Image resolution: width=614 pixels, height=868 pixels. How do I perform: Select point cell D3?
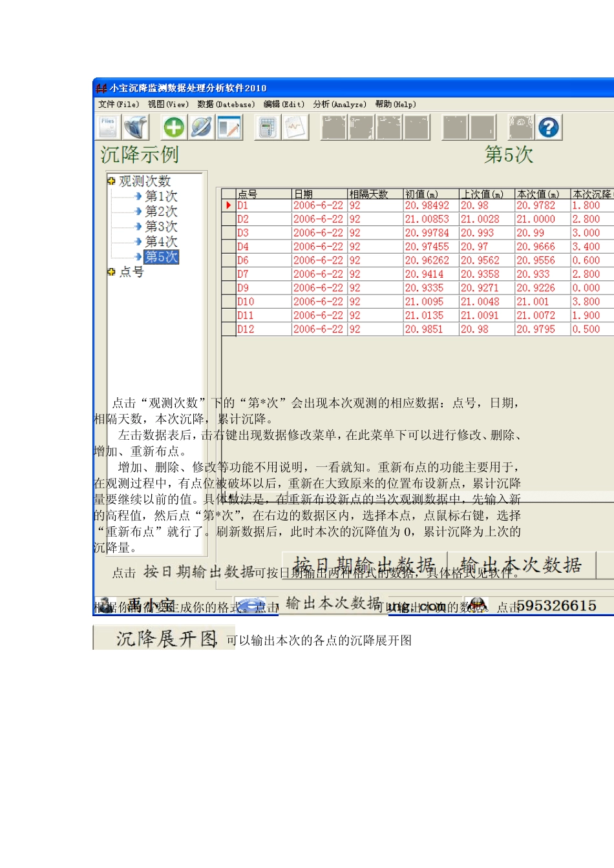click(264, 233)
